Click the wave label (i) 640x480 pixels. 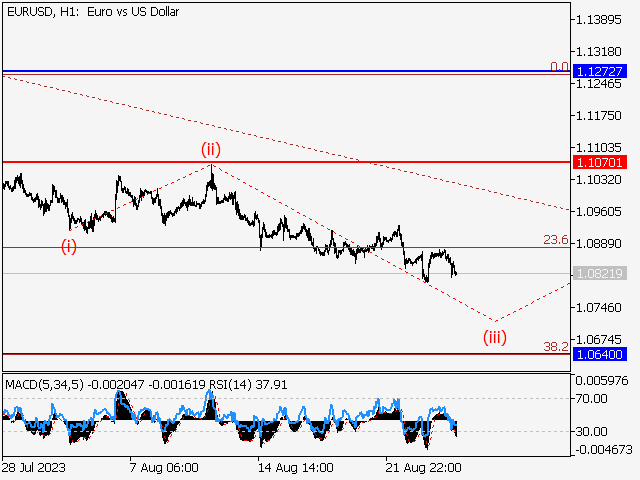69,247
